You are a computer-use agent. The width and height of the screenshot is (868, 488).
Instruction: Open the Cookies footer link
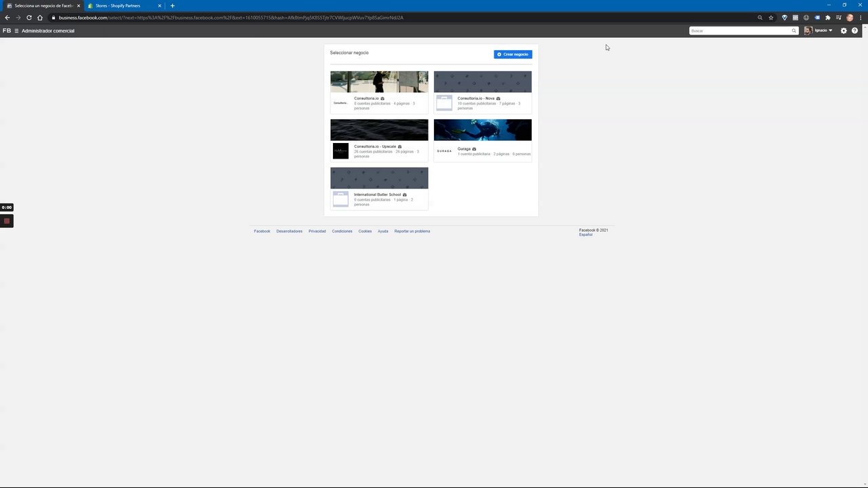(366, 231)
